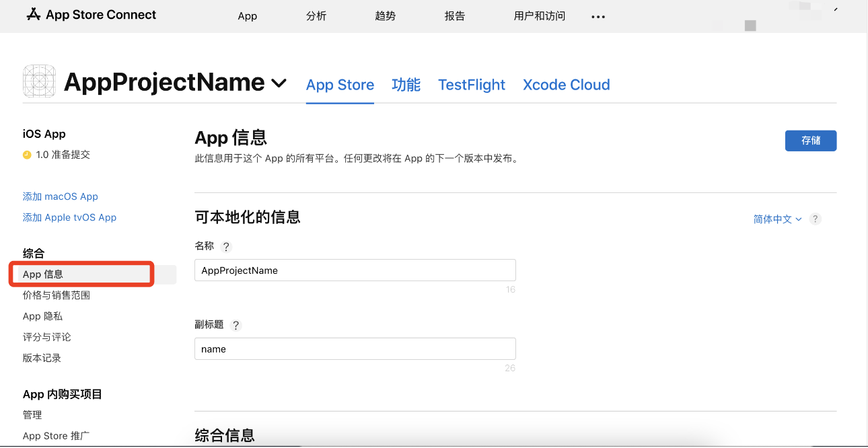Open 管理 under App 内购买项目
The image size is (868, 448).
[32, 415]
